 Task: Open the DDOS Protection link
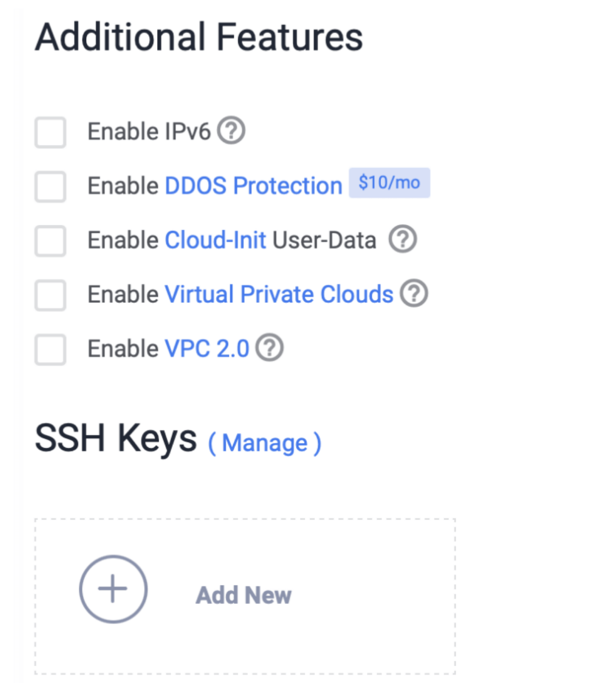[253, 186]
